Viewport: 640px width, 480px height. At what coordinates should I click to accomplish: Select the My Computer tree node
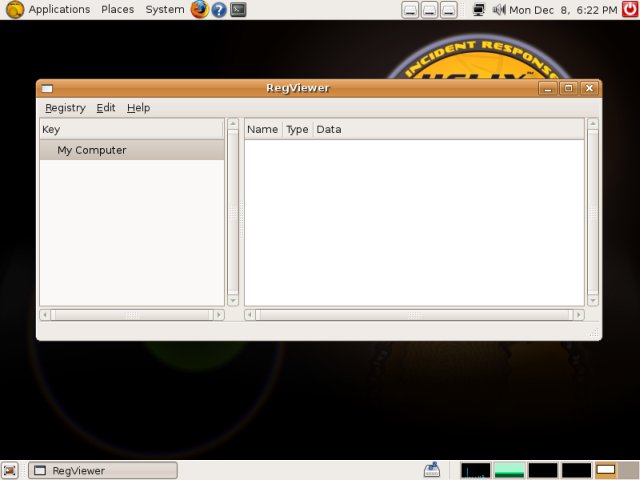pos(91,150)
